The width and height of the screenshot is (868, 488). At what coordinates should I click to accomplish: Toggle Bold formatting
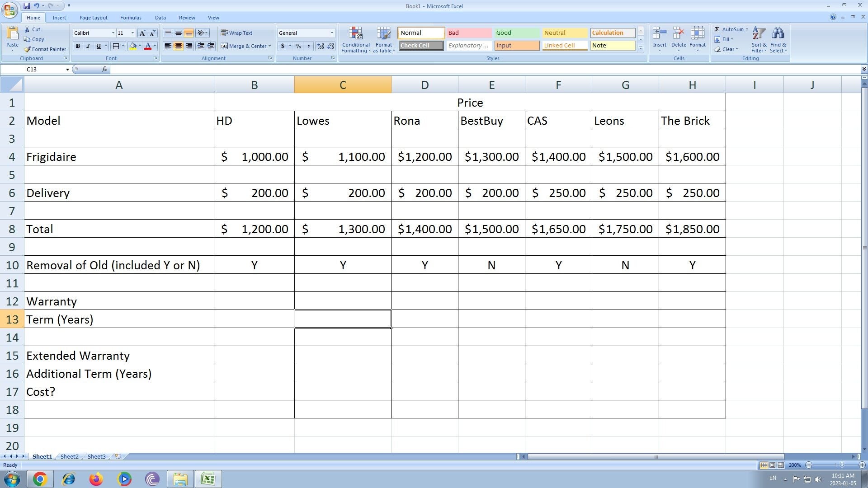[78, 46]
